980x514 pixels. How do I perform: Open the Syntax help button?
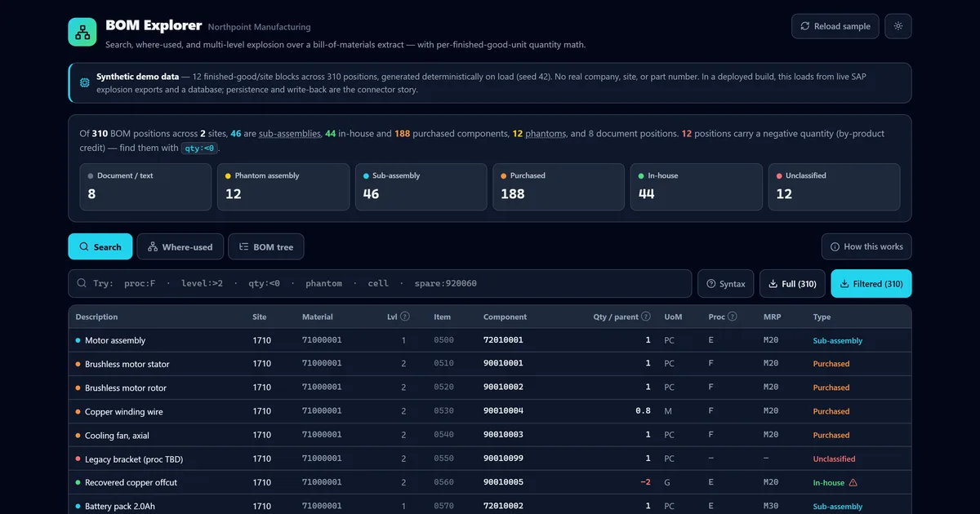coord(725,284)
